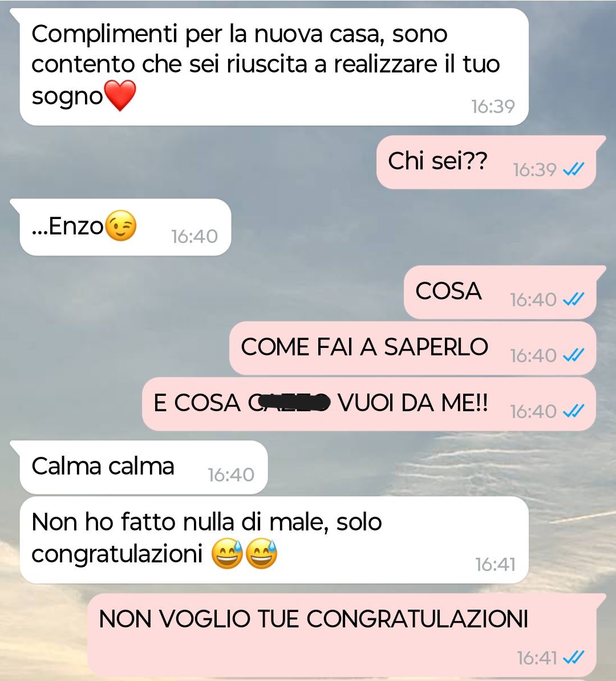Image resolution: width=616 pixels, height=681 pixels.
Task: Tap read receipt ticks on 'COME FAI A SAPERLO'
Action: pyautogui.click(x=573, y=355)
